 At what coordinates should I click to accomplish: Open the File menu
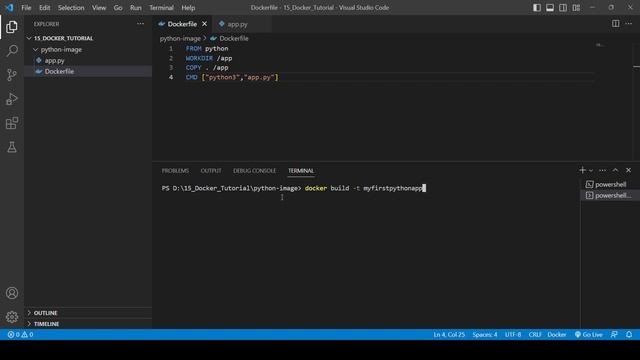(x=26, y=8)
